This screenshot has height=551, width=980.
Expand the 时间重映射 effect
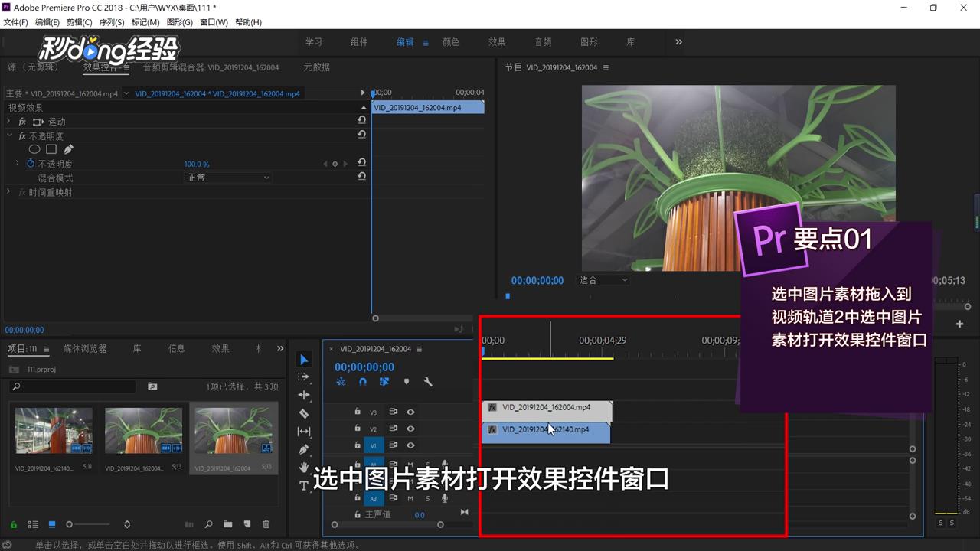8,192
